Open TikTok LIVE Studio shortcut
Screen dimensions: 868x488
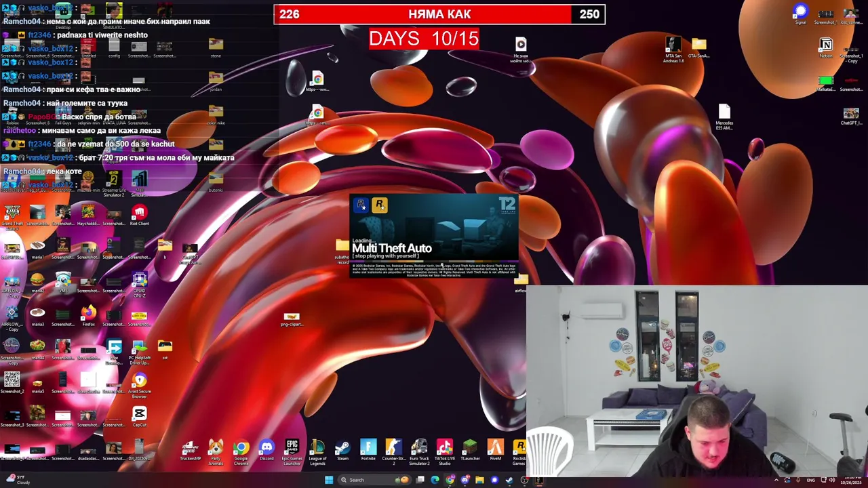(444, 452)
